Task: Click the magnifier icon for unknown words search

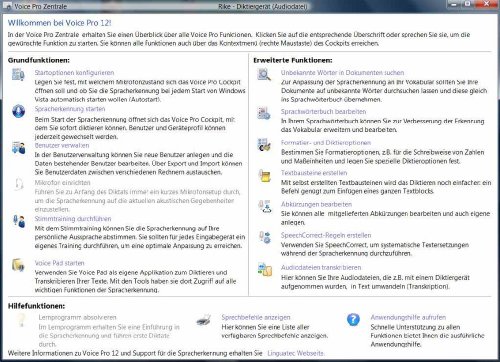Action: pyautogui.click(x=264, y=74)
